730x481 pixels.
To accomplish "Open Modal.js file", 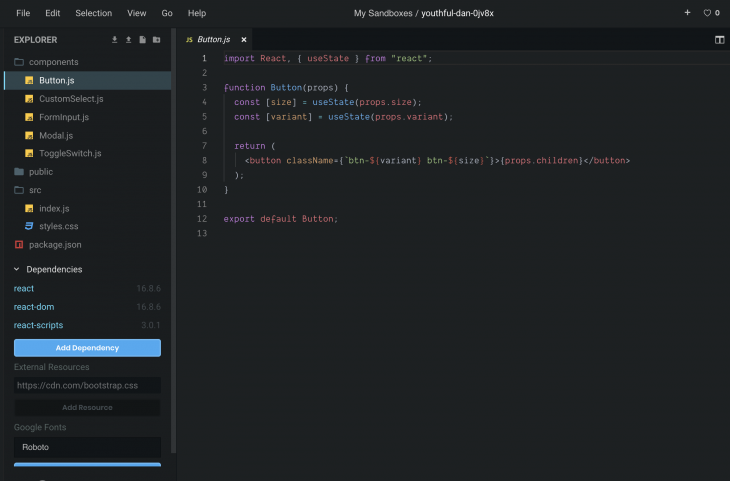I will pos(56,135).
